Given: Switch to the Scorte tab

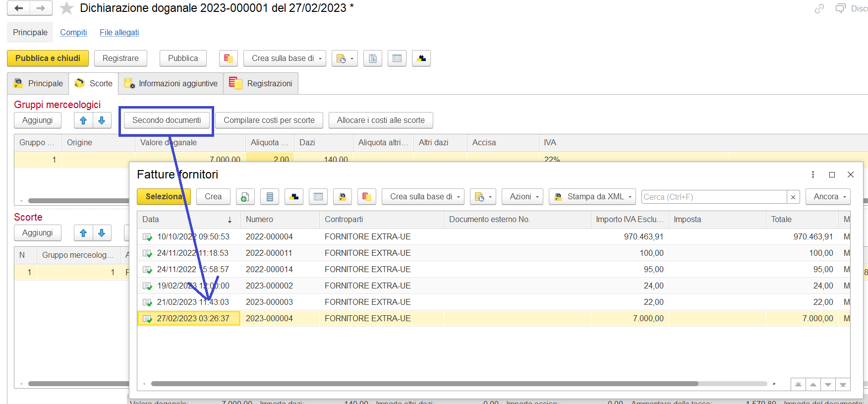Looking at the screenshot, I should coord(94,83).
